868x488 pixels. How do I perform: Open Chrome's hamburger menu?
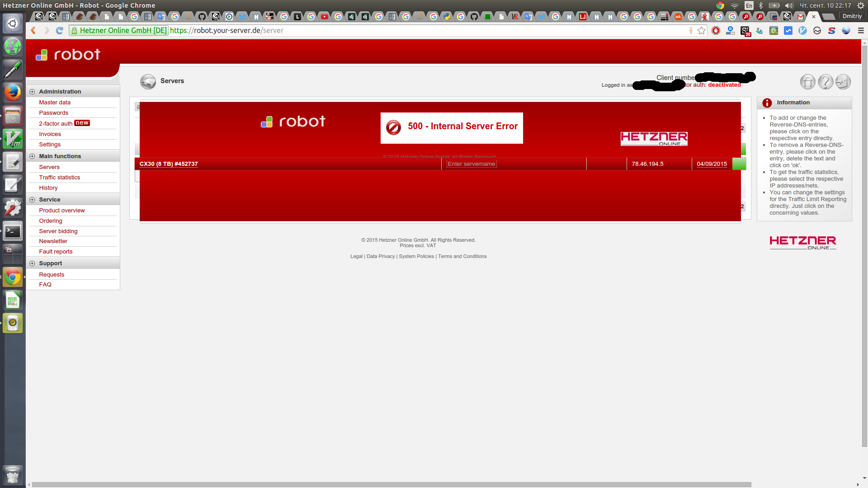pos(861,31)
